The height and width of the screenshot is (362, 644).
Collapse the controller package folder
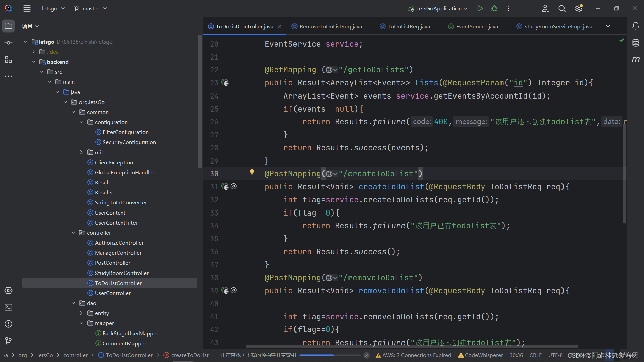(x=73, y=233)
